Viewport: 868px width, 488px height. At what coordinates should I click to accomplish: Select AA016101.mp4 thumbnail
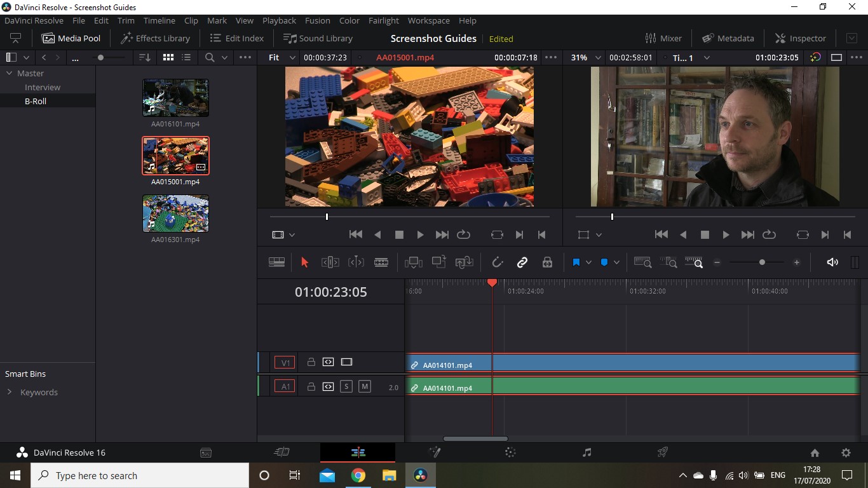coord(175,98)
